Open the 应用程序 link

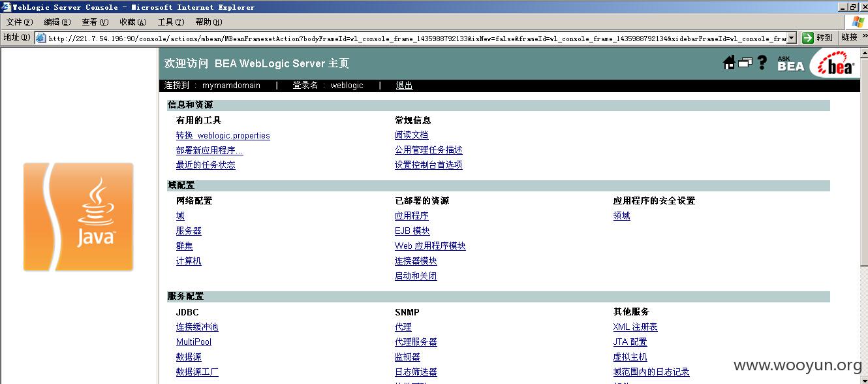coord(412,216)
